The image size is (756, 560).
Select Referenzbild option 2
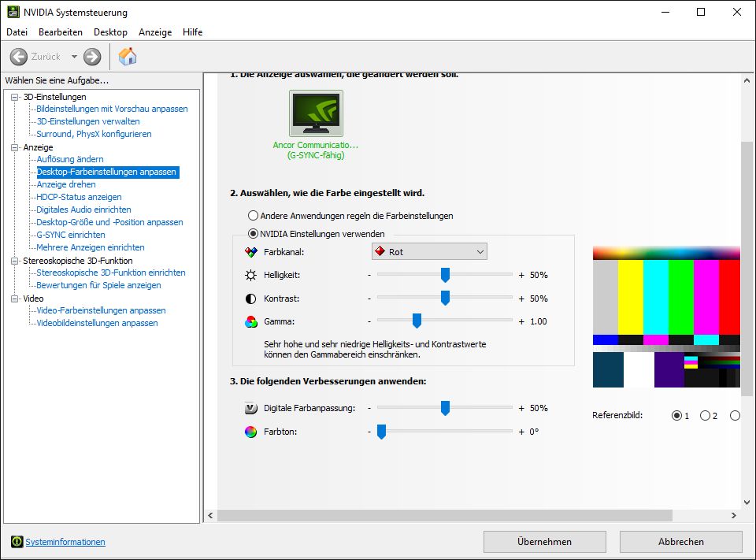point(705,415)
